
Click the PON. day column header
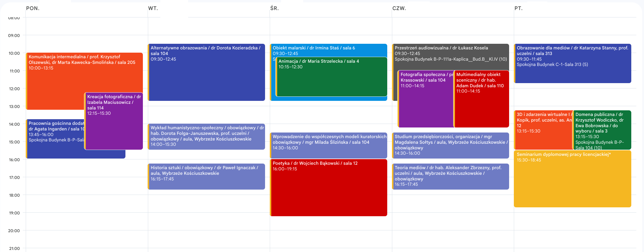[33, 8]
